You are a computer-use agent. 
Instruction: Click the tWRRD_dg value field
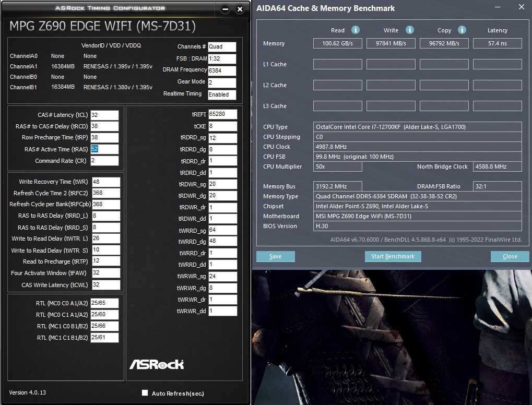tap(222, 241)
